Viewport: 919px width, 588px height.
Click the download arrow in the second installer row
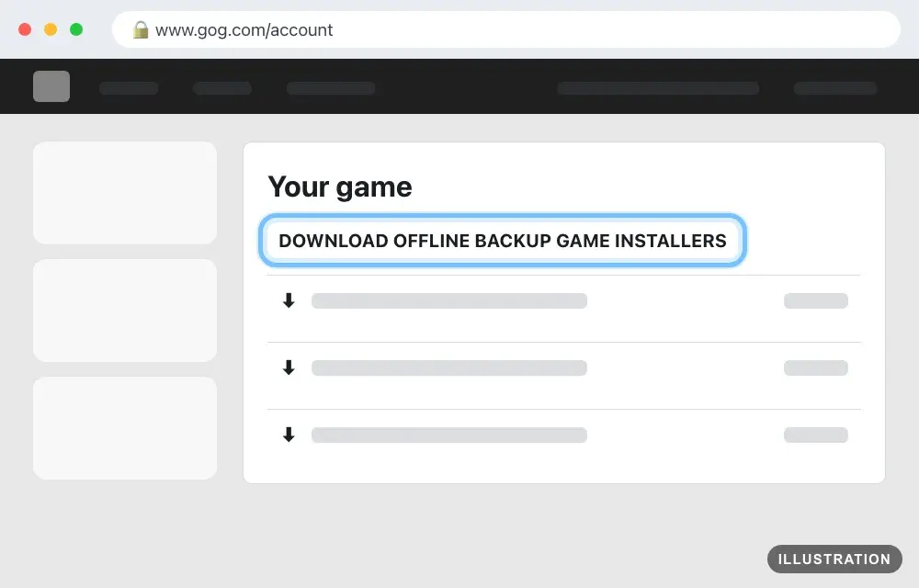pyautogui.click(x=289, y=367)
